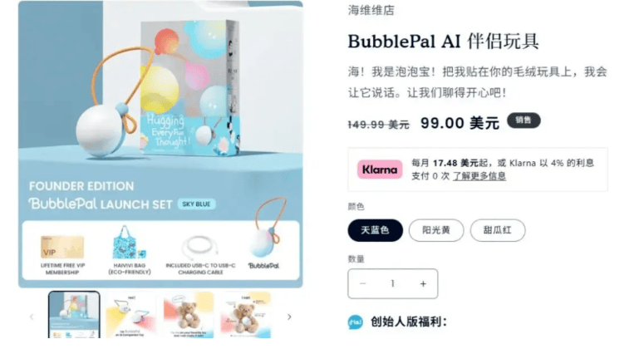Click the pink Klarna logo badge

(380, 170)
